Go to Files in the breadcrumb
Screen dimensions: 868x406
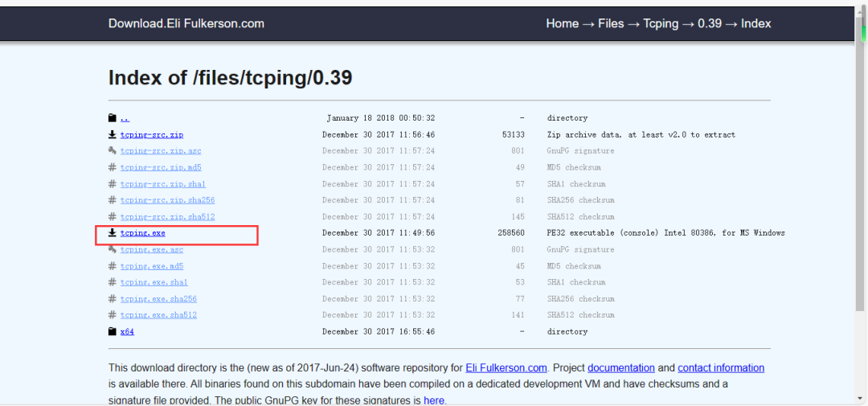tap(611, 23)
